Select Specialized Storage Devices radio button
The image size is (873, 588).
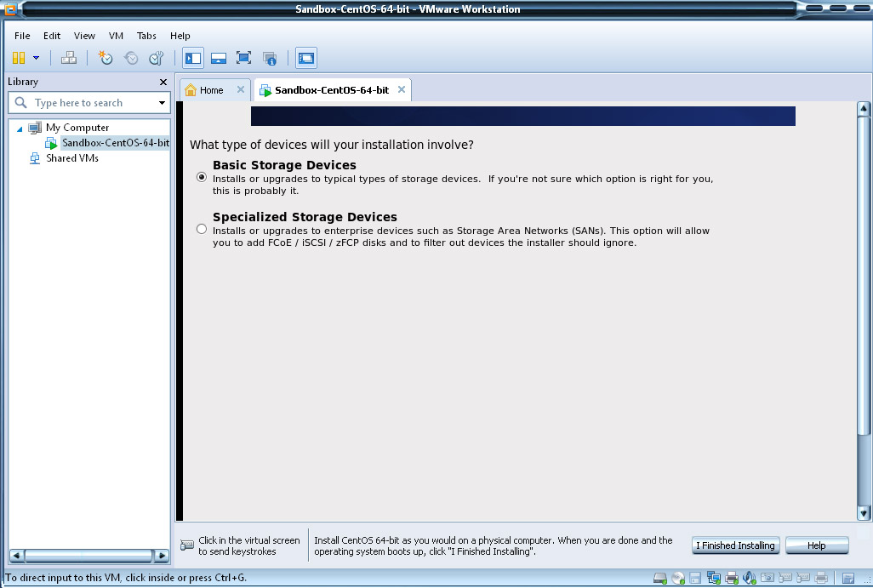click(x=202, y=229)
